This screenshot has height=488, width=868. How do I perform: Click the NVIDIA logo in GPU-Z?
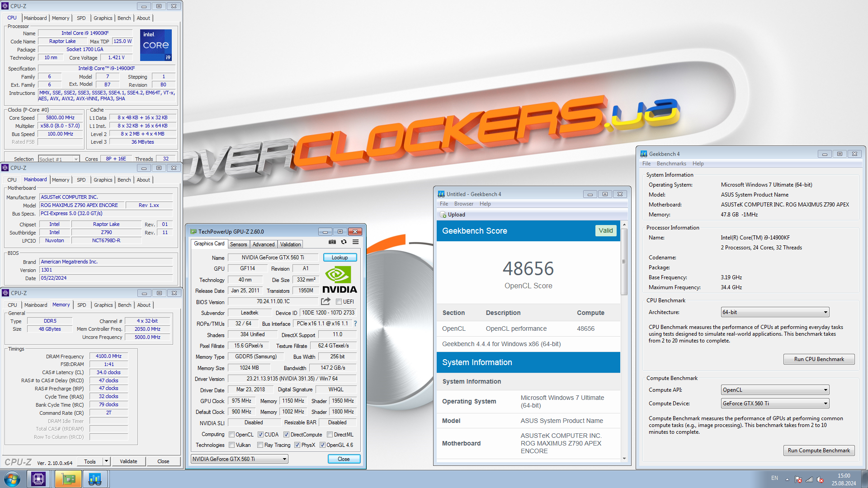340,280
